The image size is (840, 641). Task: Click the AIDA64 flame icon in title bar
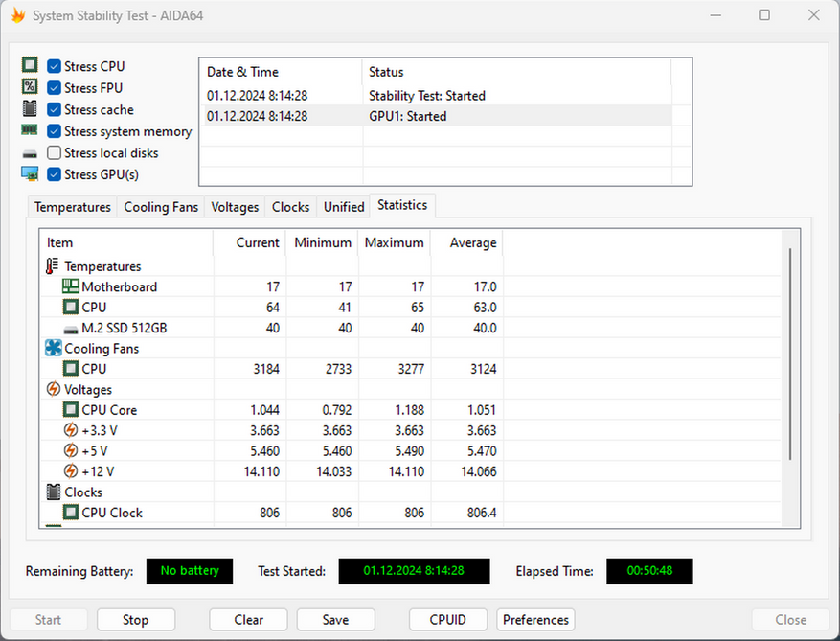(17, 15)
